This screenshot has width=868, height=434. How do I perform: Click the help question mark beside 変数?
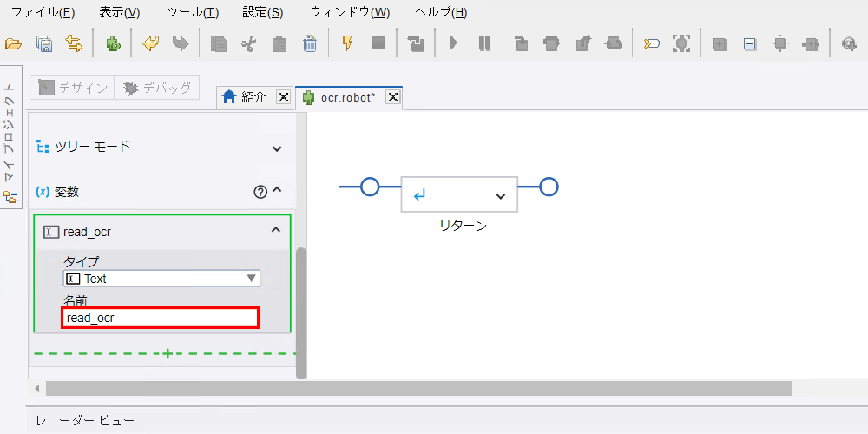point(260,192)
